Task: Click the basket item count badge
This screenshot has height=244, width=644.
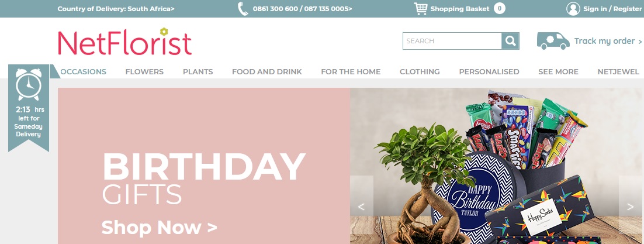Action: click(x=500, y=8)
